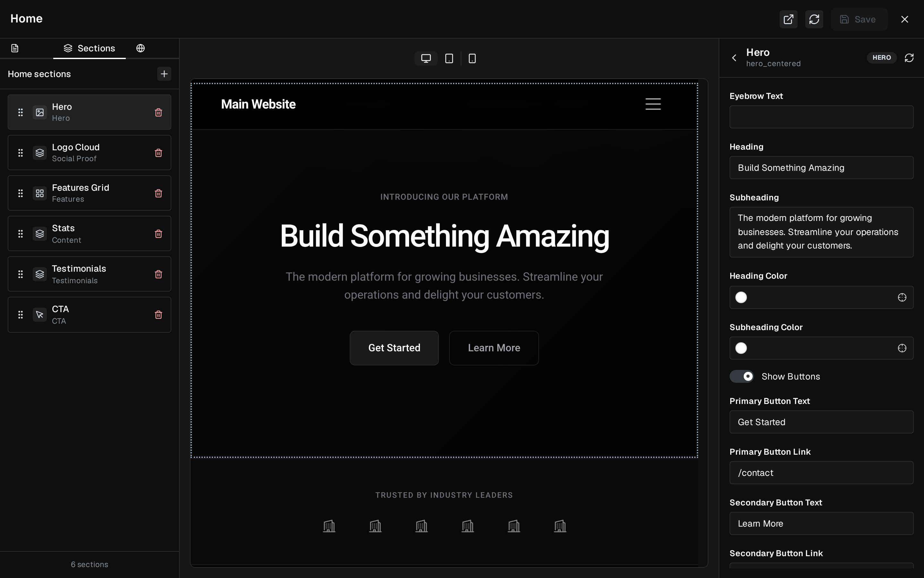Screen dimensions: 924x578
Task: Edit the Heading input field
Action: click(821, 167)
